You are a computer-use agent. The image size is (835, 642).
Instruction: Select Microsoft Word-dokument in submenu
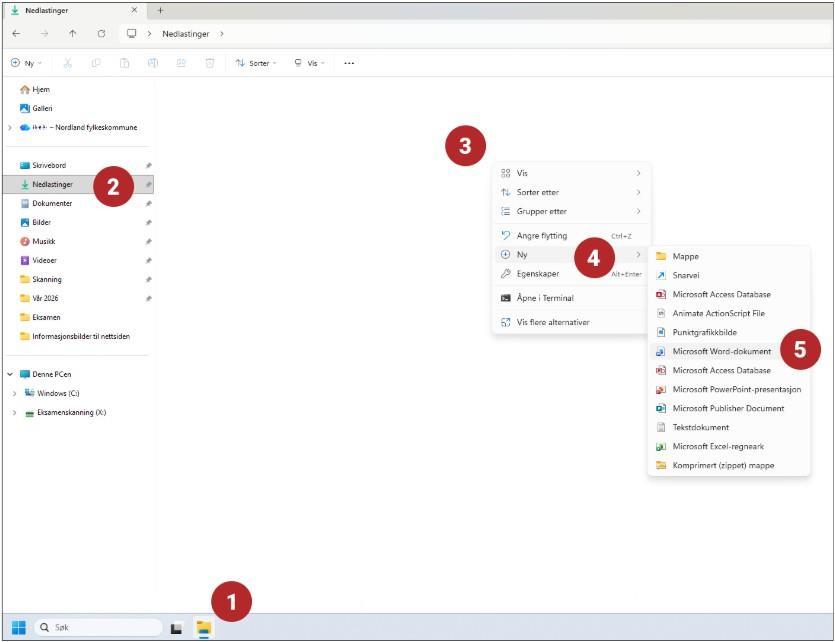pyautogui.click(x=721, y=351)
